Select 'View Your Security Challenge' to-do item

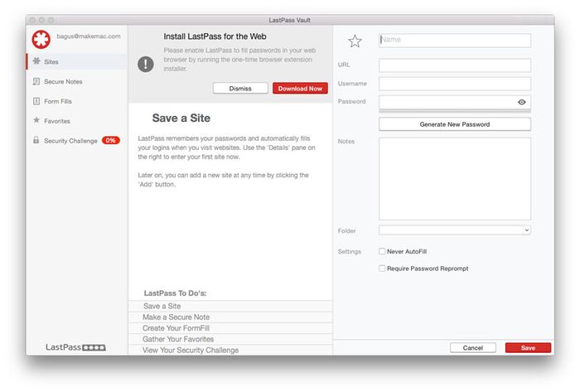click(230, 351)
